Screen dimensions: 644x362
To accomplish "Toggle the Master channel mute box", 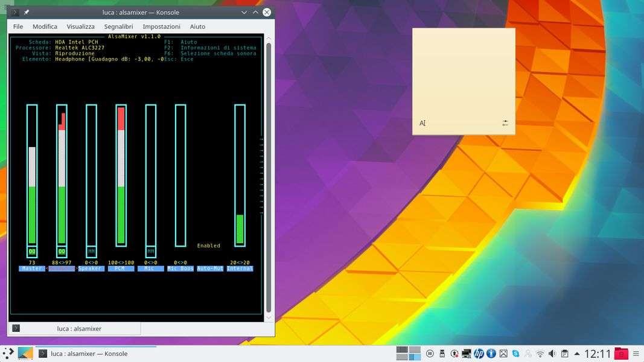I will pos(32,251).
